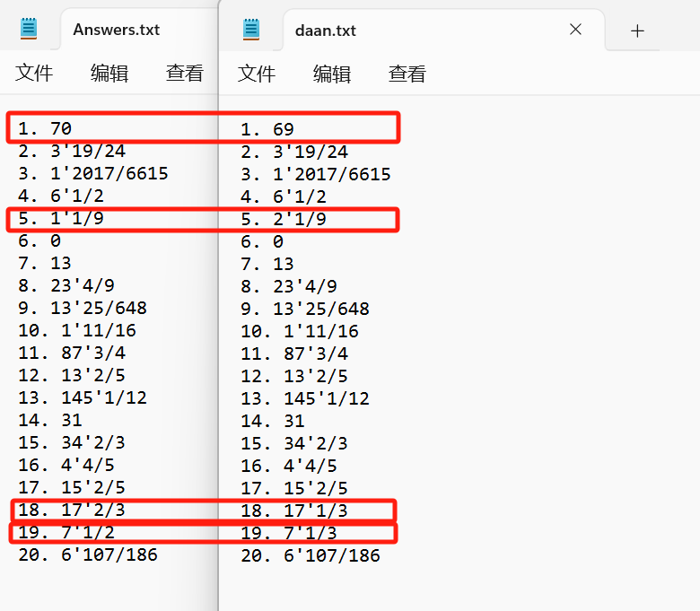Click line '10. 1'11/16' in Answers.txt
Screen dimensions: 700x611
point(77,330)
